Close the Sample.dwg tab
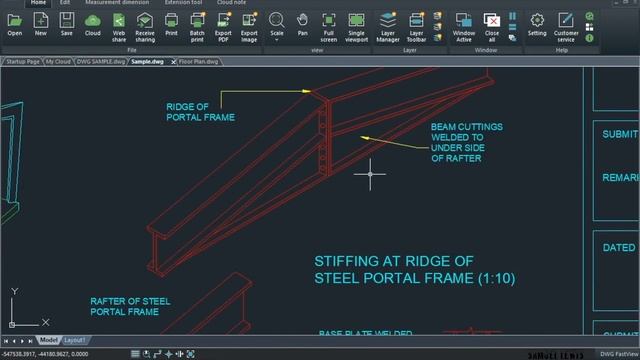The width and height of the screenshot is (640, 360). pos(173,62)
